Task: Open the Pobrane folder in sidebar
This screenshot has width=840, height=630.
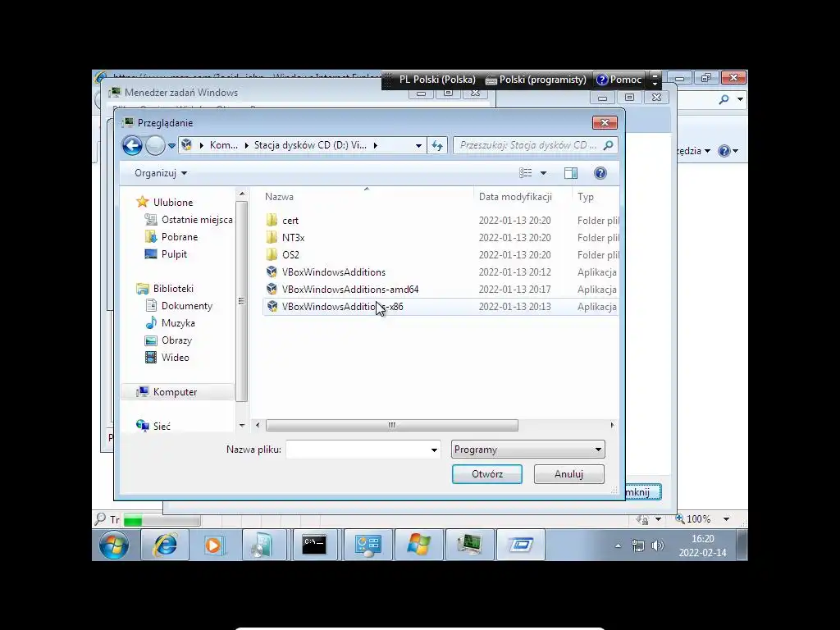Action: click(x=180, y=237)
